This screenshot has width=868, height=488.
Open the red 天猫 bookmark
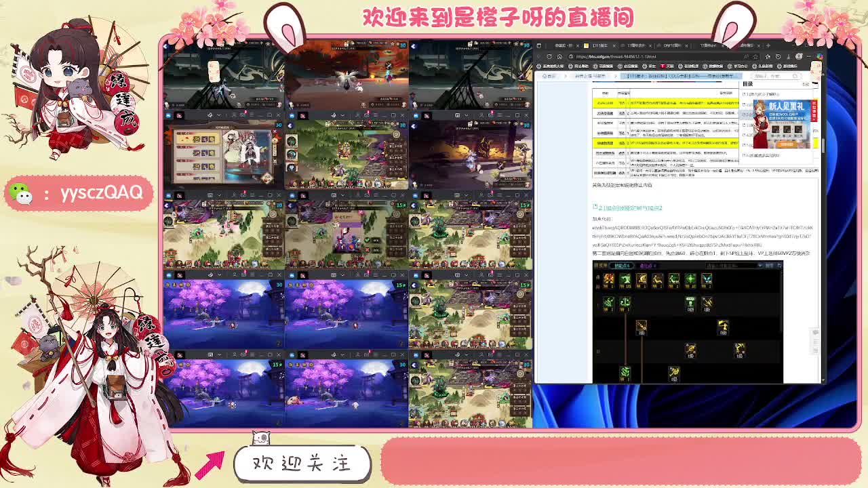click(x=667, y=66)
